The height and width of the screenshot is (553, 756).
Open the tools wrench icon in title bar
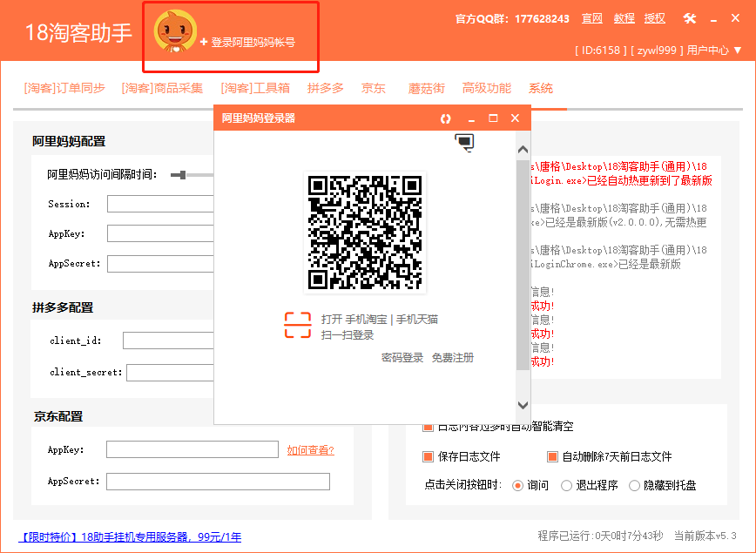click(690, 19)
